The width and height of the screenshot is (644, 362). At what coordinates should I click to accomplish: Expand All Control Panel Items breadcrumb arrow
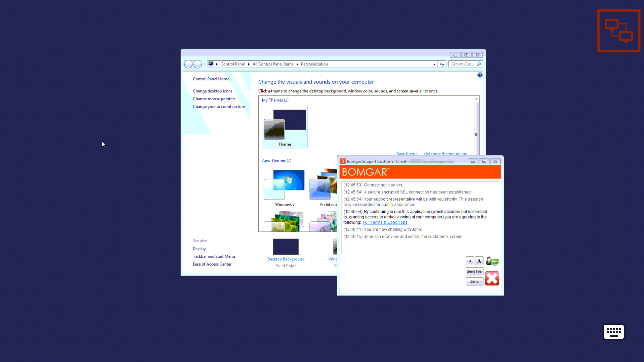[297, 64]
